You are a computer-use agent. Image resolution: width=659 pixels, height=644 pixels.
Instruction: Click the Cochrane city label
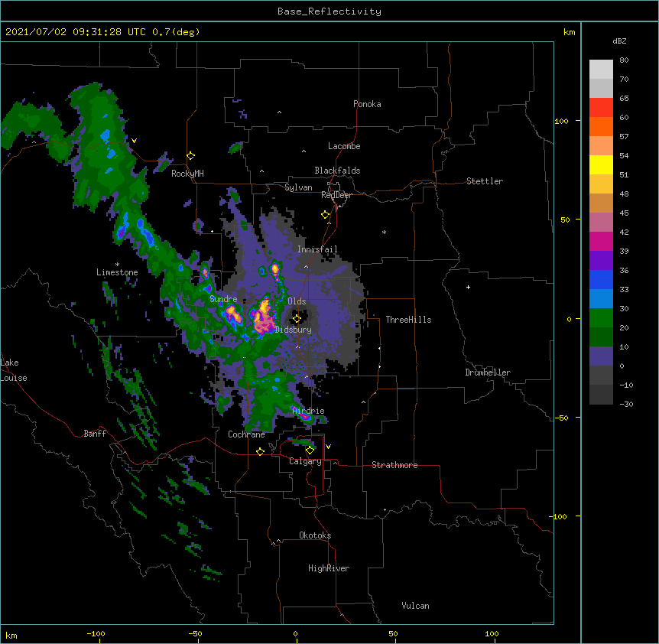coord(246,434)
